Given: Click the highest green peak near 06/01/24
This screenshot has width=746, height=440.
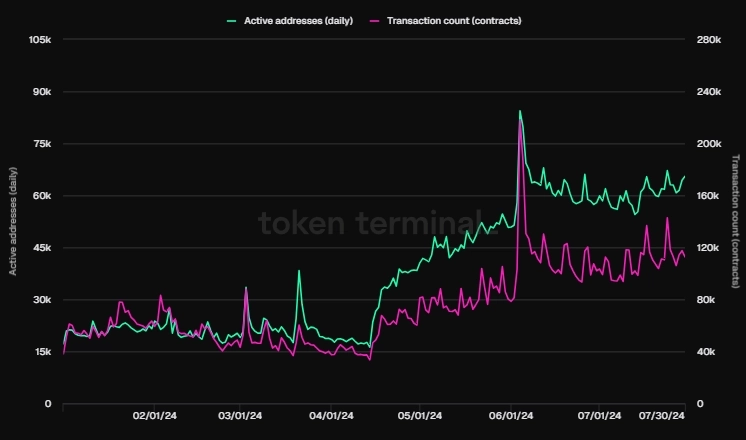Looking at the screenshot, I should click(x=520, y=111).
